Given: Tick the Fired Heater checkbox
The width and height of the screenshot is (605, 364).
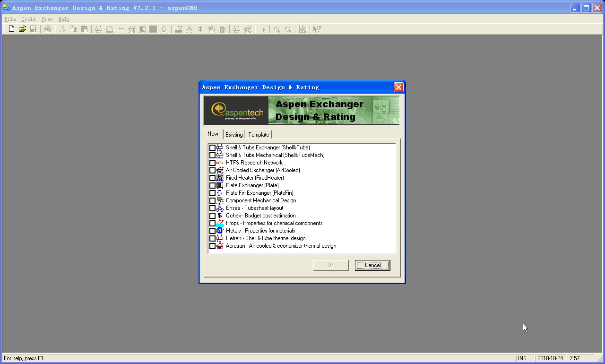Looking at the screenshot, I should (x=212, y=178).
